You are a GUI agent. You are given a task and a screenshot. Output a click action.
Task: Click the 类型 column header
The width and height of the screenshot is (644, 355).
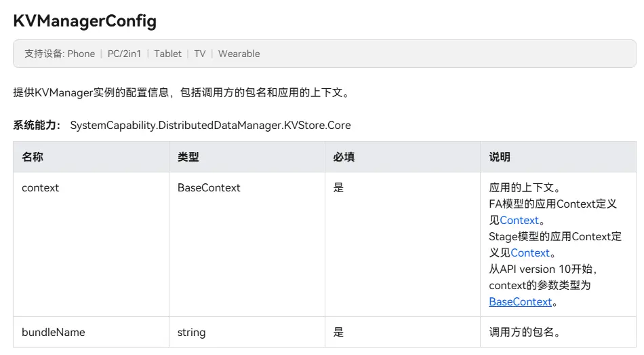point(188,157)
